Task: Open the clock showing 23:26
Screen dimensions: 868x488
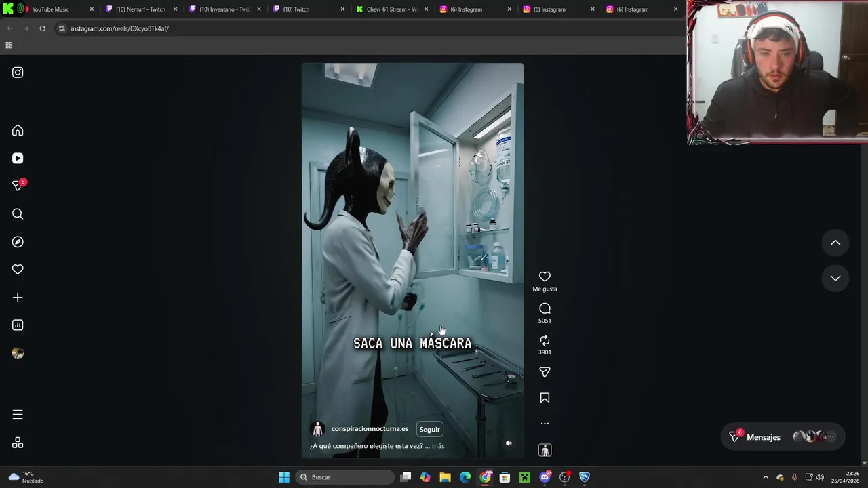Action: (x=845, y=477)
